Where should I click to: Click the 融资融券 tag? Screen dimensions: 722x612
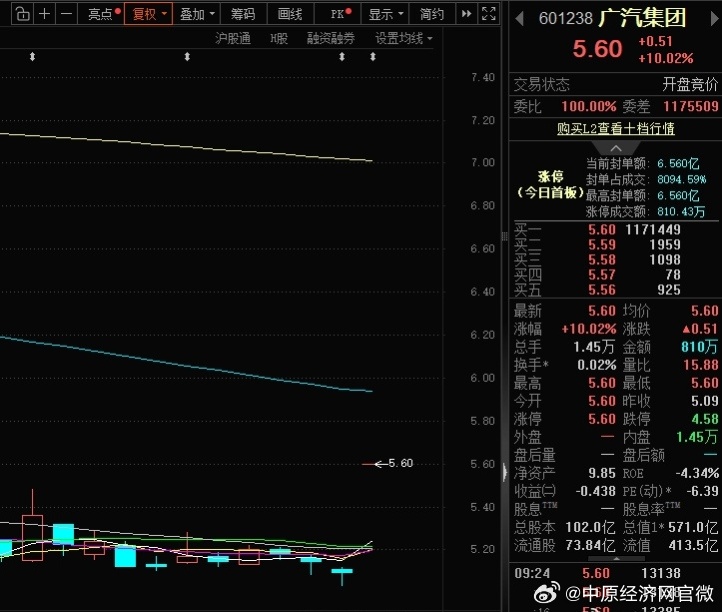[331, 38]
